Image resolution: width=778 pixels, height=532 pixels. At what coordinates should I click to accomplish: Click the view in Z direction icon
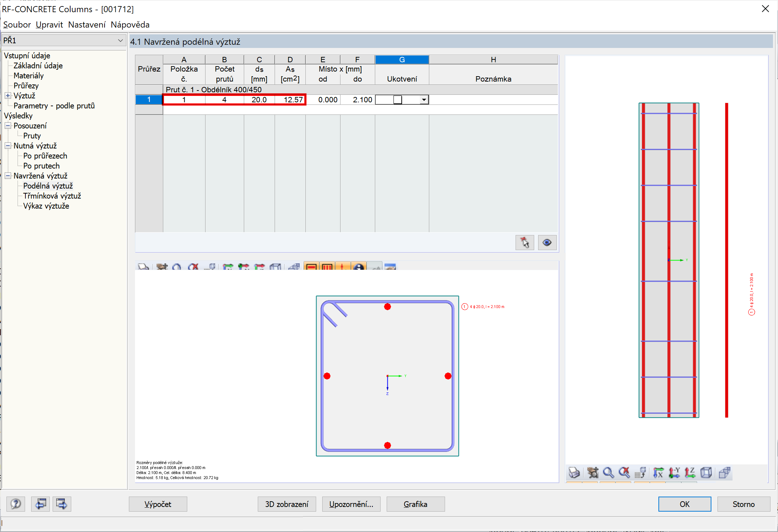pos(690,473)
